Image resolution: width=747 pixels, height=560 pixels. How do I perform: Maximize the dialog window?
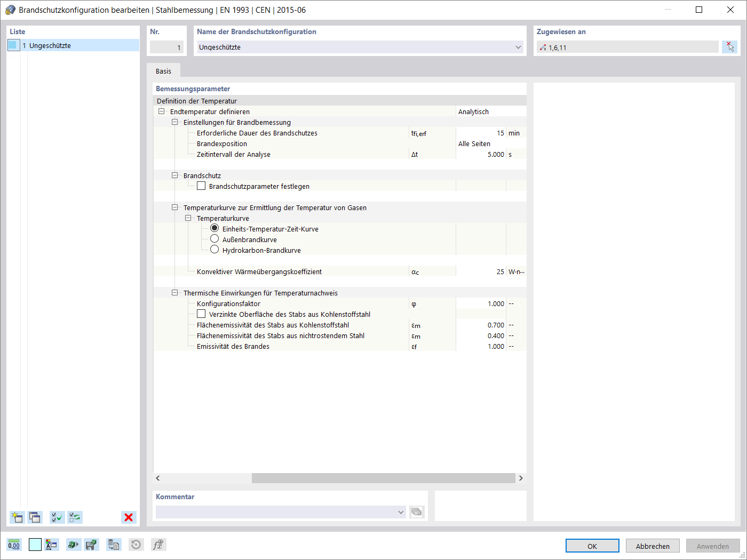click(699, 10)
